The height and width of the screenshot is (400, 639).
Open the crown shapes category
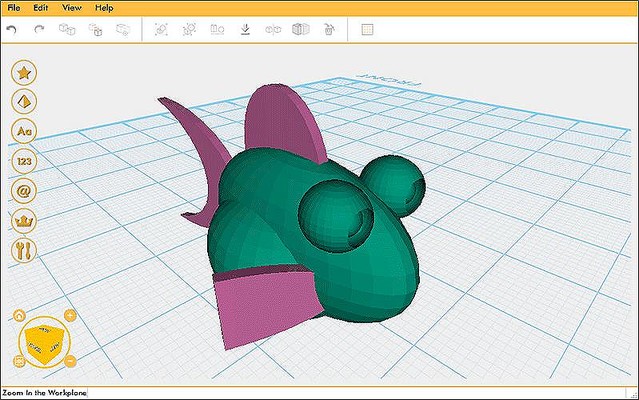24,221
